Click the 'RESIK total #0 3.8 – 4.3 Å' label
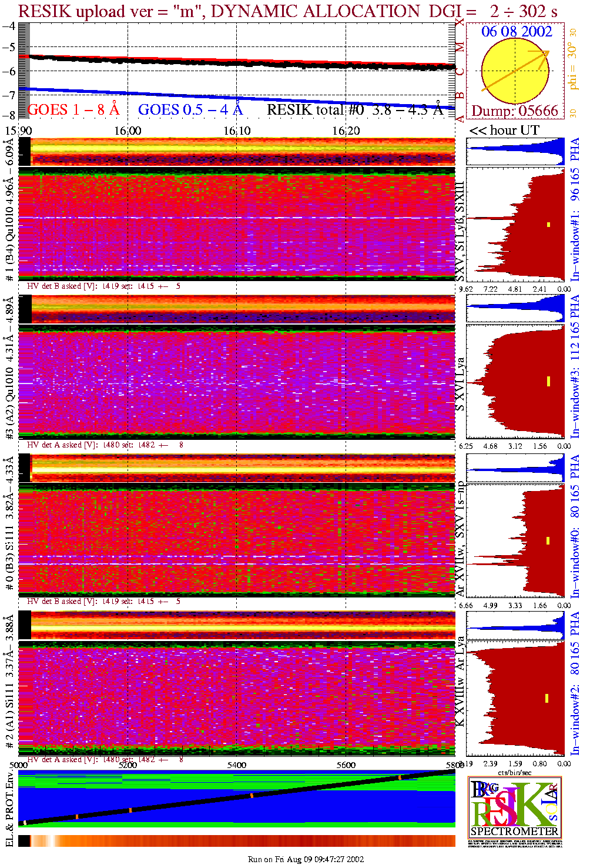 355,110
